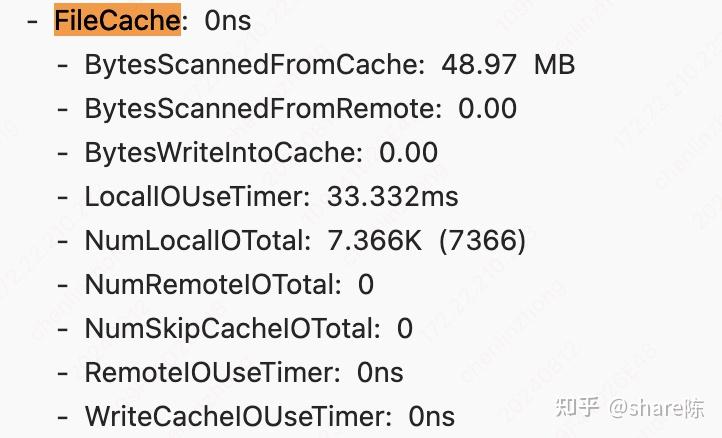Click the FileCache 0ns value
The height and width of the screenshot is (438, 722).
tap(227, 20)
